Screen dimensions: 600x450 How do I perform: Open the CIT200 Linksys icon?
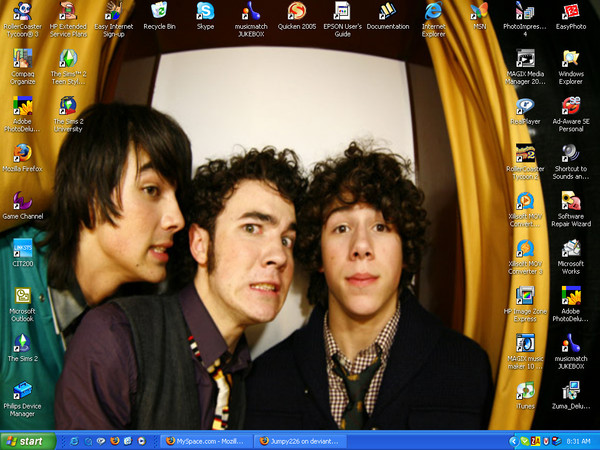23,248
